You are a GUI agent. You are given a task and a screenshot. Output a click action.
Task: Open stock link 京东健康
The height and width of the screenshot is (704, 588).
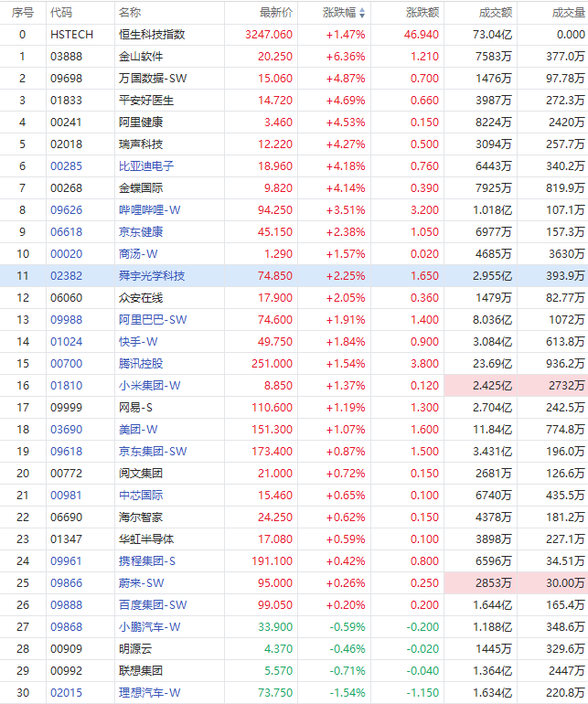click(141, 232)
